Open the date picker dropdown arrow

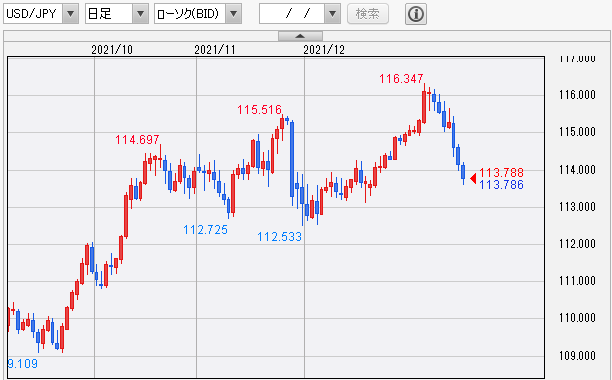click(x=332, y=14)
